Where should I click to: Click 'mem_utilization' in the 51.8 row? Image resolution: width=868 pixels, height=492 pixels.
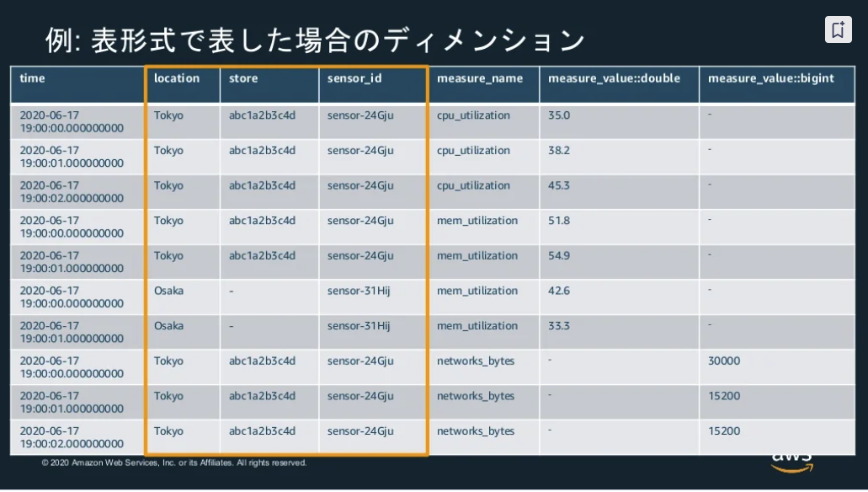(x=477, y=221)
